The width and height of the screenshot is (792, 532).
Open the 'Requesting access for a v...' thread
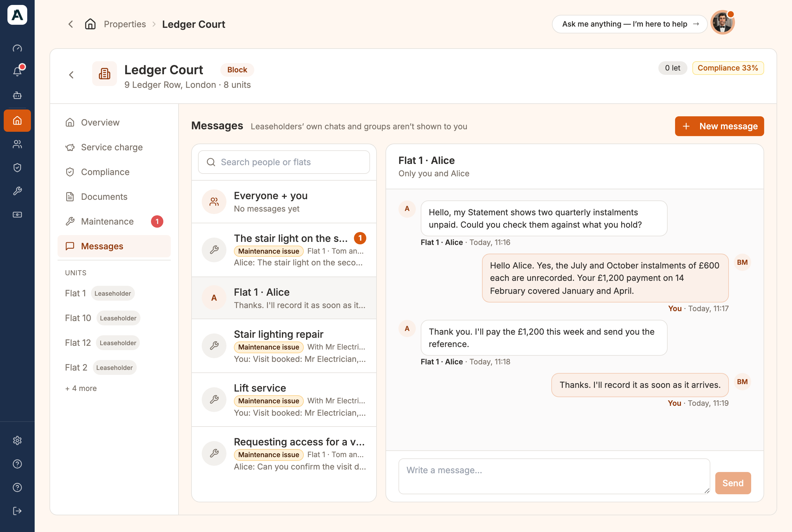pyautogui.click(x=284, y=454)
